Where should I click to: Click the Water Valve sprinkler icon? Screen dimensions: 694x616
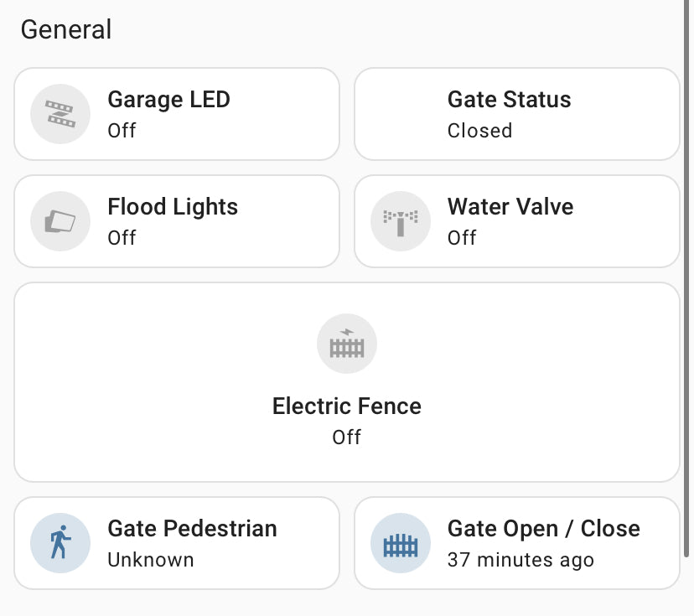(401, 221)
